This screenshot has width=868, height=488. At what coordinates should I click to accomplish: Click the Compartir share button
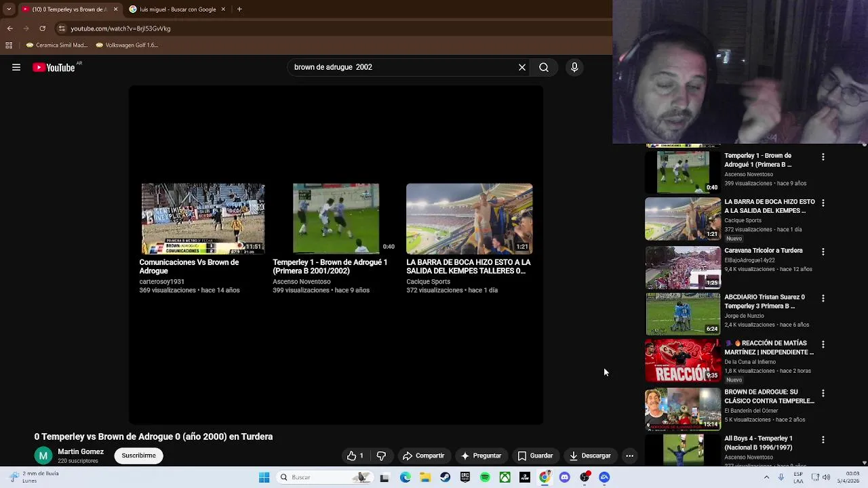click(x=423, y=455)
